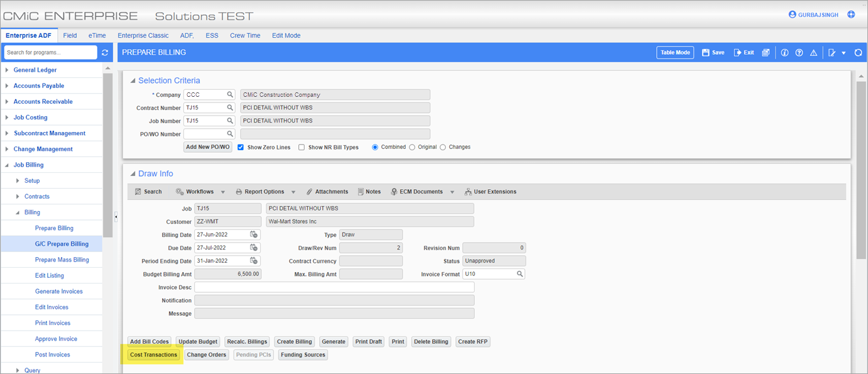Click the main page vertical scrollbar
This screenshot has width=868, height=374.
[861, 170]
